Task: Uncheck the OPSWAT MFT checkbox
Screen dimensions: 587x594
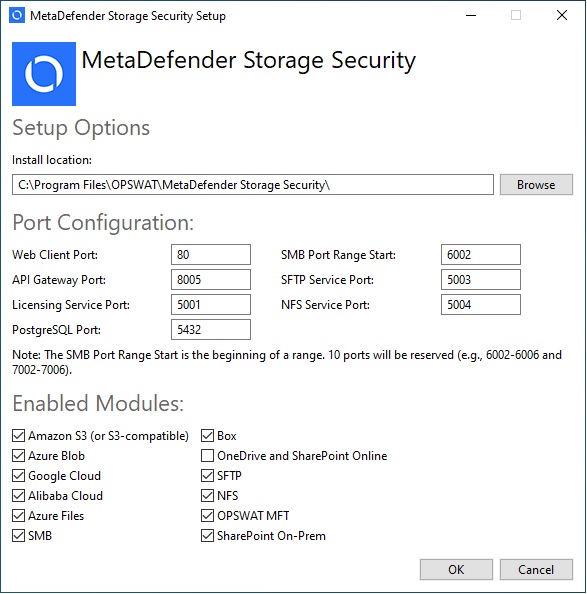Action: [207, 516]
